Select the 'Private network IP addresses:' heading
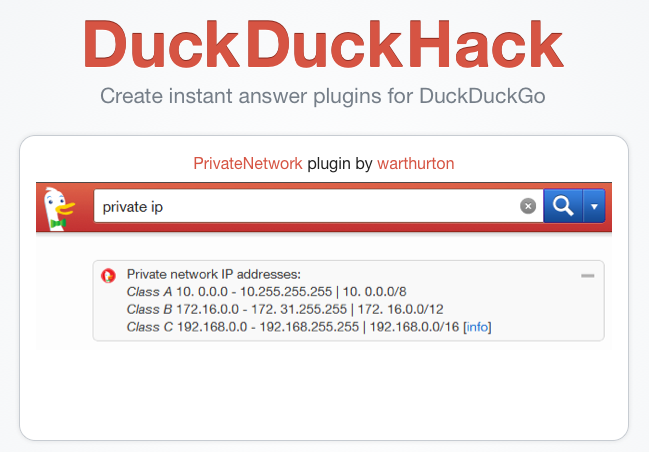The image size is (649, 452). pos(214,274)
